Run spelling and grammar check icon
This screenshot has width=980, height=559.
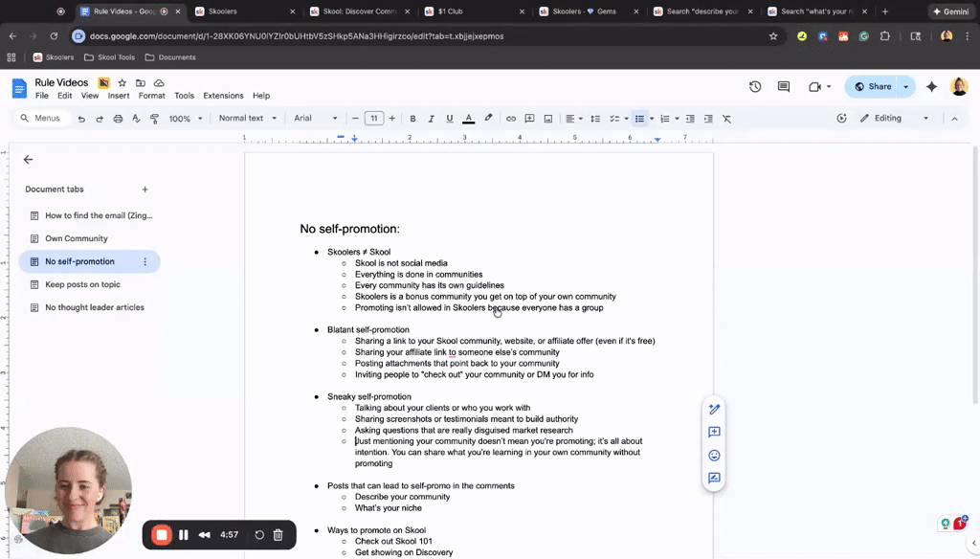point(136,118)
